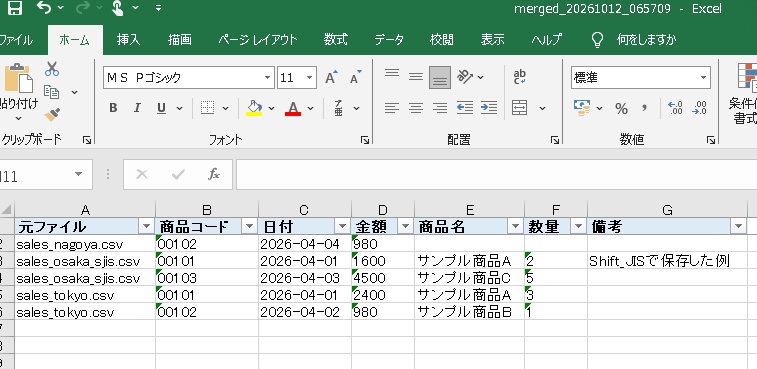
Task: Click Center alignment icon
Action: [416, 108]
